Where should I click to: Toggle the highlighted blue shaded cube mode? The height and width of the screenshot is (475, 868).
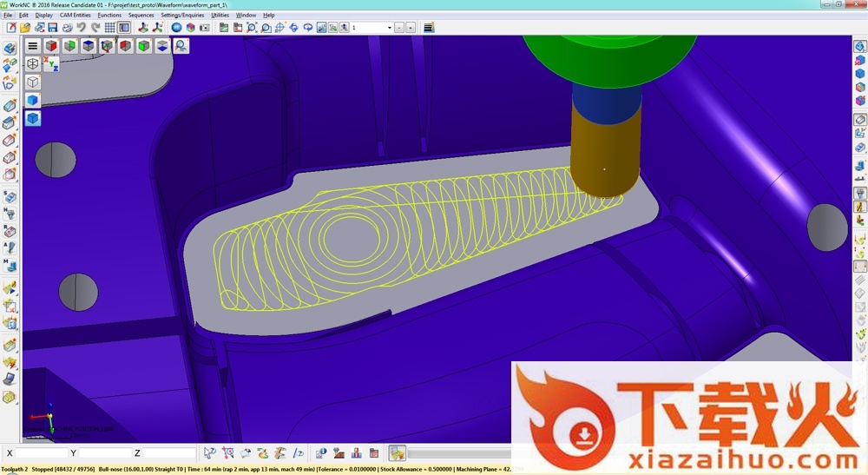coord(33,118)
